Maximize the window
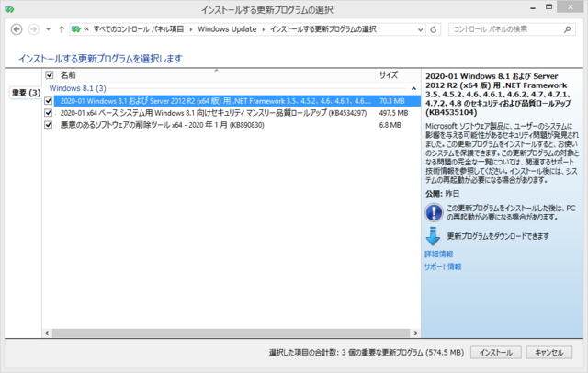 [x=549, y=6]
